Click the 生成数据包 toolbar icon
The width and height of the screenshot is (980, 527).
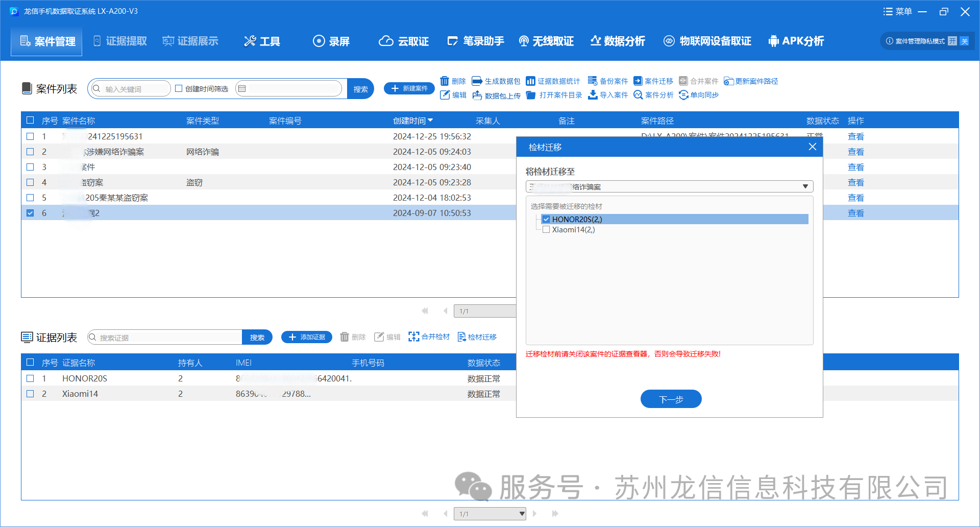pos(477,81)
